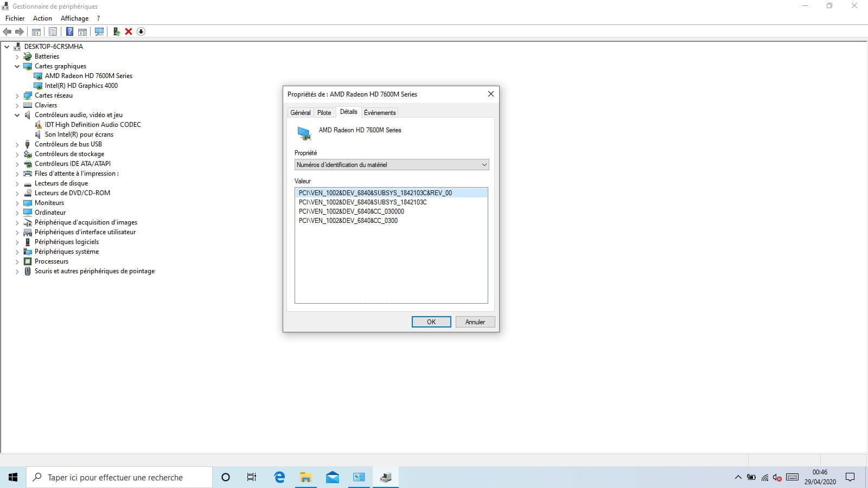This screenshot has width=868, height=488.
Task: Click the display adapter icon in properties dialog
Action: 304,133
